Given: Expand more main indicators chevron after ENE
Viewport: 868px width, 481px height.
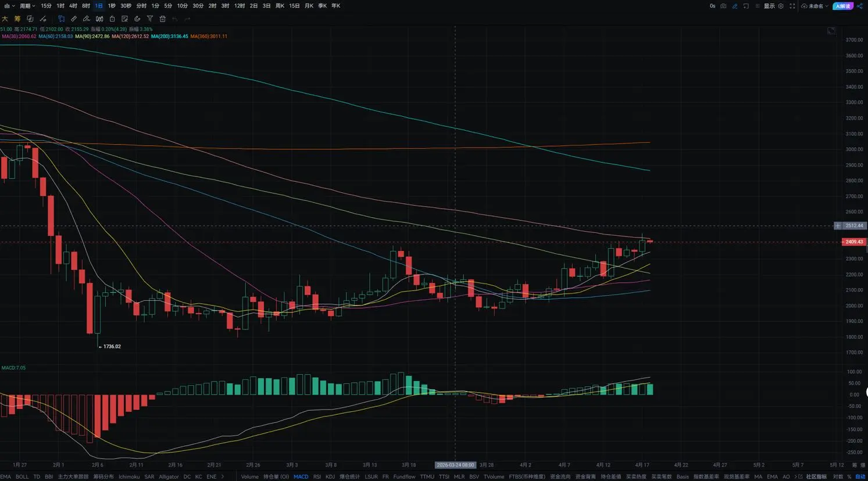Looking at the screenshot, I should pos(223,477).
